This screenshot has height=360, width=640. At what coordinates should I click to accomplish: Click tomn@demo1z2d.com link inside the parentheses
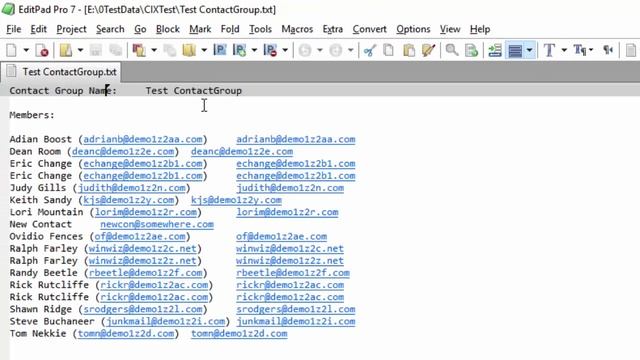click(126, 334)
